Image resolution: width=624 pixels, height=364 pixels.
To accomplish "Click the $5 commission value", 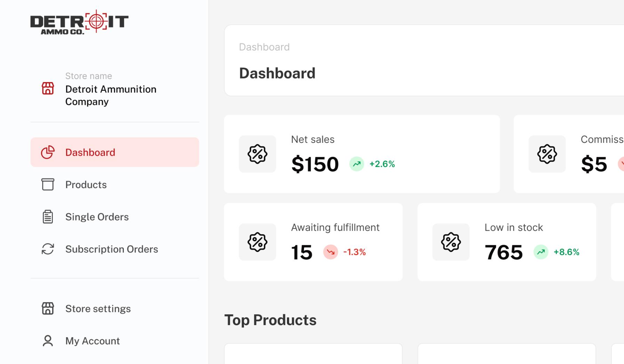I will click(x=594, y=164).
